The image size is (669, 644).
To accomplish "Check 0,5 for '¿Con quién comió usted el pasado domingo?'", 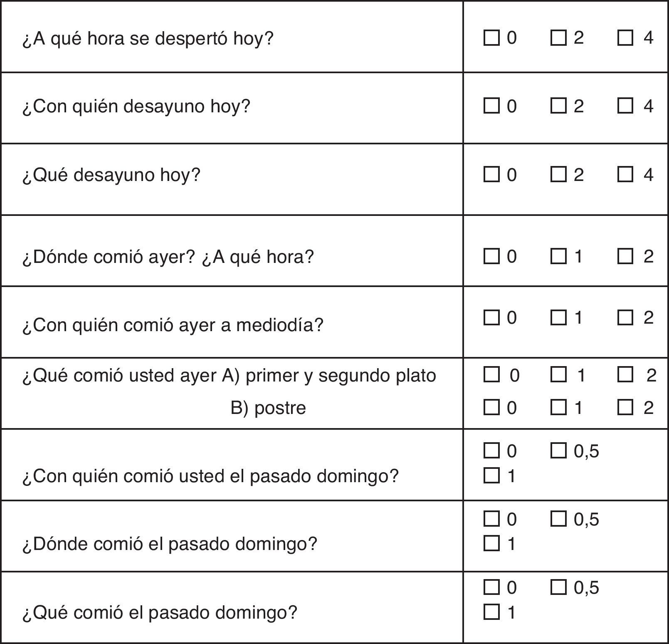I will pos(558,451).
